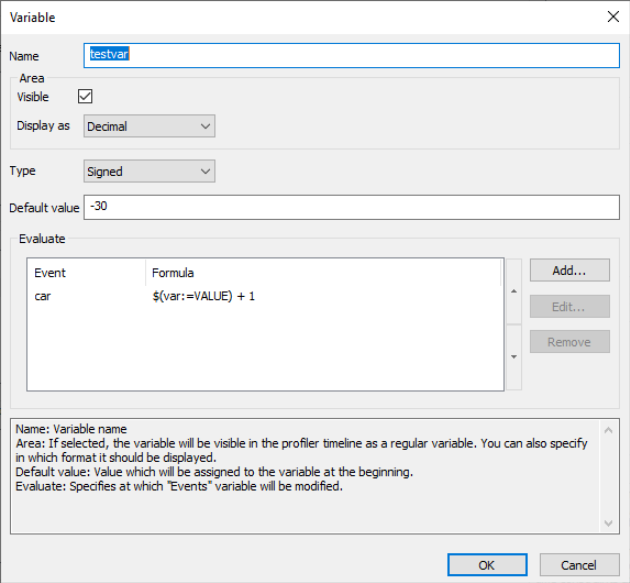The image size is (630, 583).
Task: Close the Variable dialog with the X
Action: 612,17
